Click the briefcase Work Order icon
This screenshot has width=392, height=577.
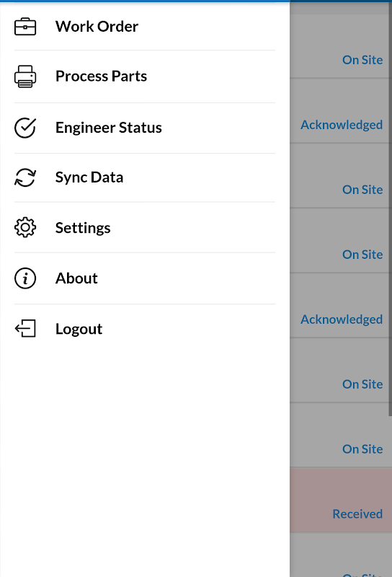tap(25, 27)
